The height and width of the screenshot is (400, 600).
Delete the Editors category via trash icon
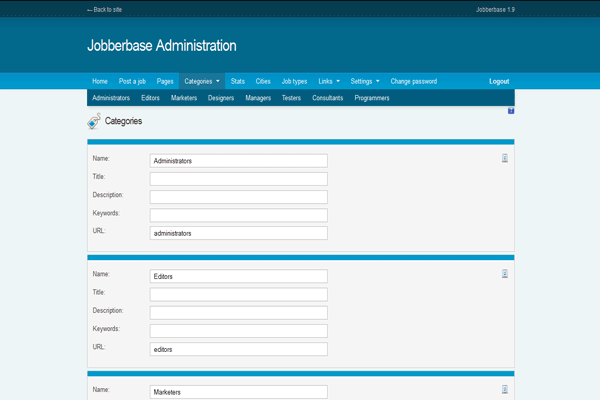[505, 273]
